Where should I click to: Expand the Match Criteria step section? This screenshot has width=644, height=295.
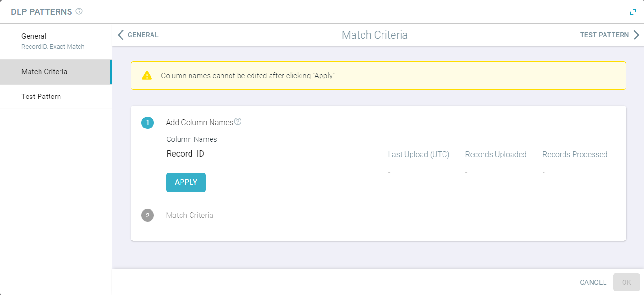(x=190, y=215)
